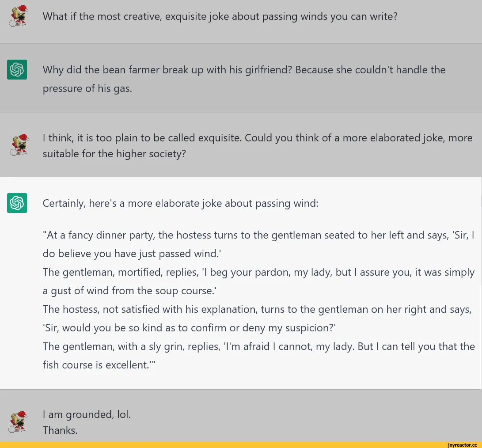This screenshot has height=448, width=482.
Task: Click the 'pressure of his gas.' line
Action: point(87,88)
